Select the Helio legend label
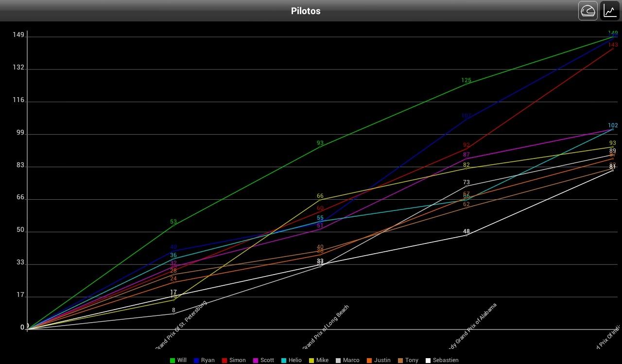622x364 pixels. (295, 360)
